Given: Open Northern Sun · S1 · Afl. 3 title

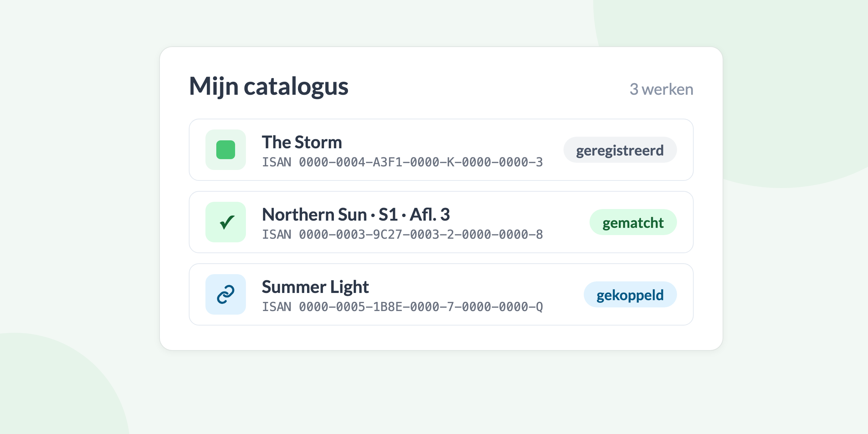Looking at the screenshot, I should (x=356, y=214).
